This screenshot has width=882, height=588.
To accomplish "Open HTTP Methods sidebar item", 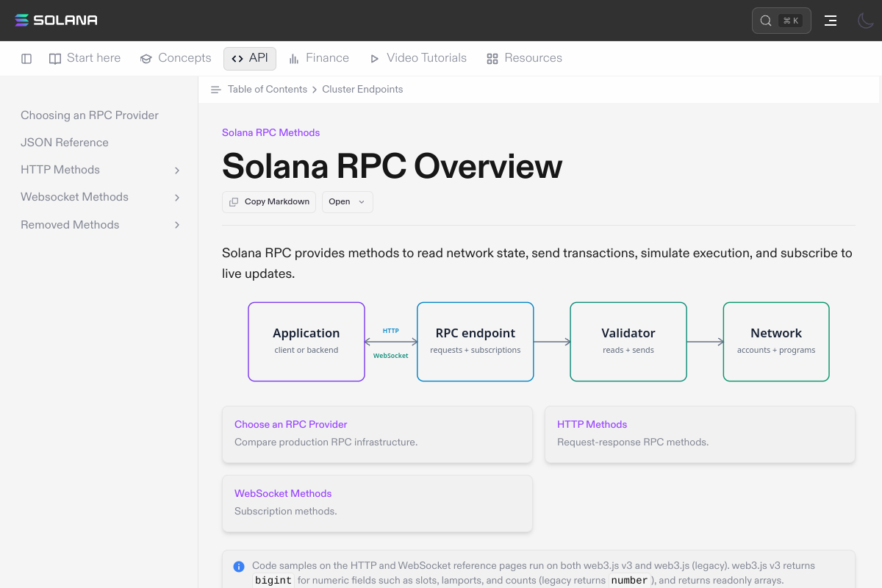I will click(x=60, y=170).
